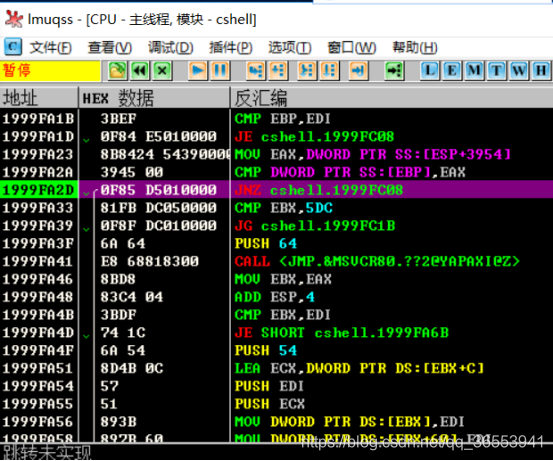Image resolution: width=553 pixels, height=461 pixels.
Task: Click the Pause execution icon
Action: tap(220, 71)
